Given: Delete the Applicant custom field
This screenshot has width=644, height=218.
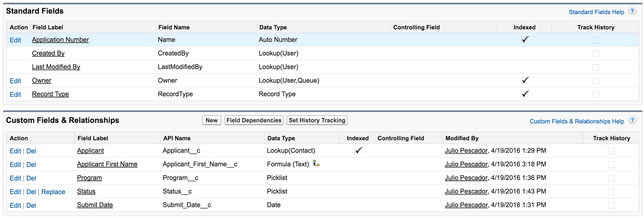Looking at the screenshot, I should coord(31,151).
